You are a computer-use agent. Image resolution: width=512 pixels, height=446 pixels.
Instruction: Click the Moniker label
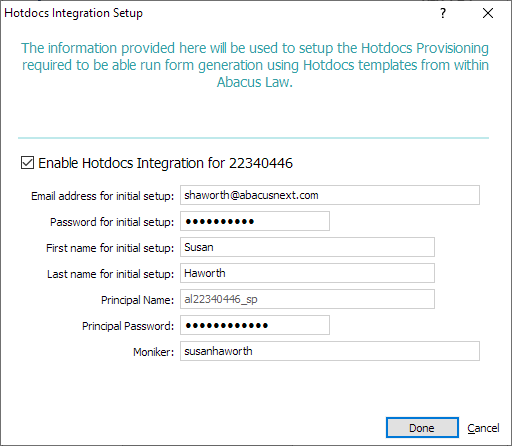tap(154, 352)
